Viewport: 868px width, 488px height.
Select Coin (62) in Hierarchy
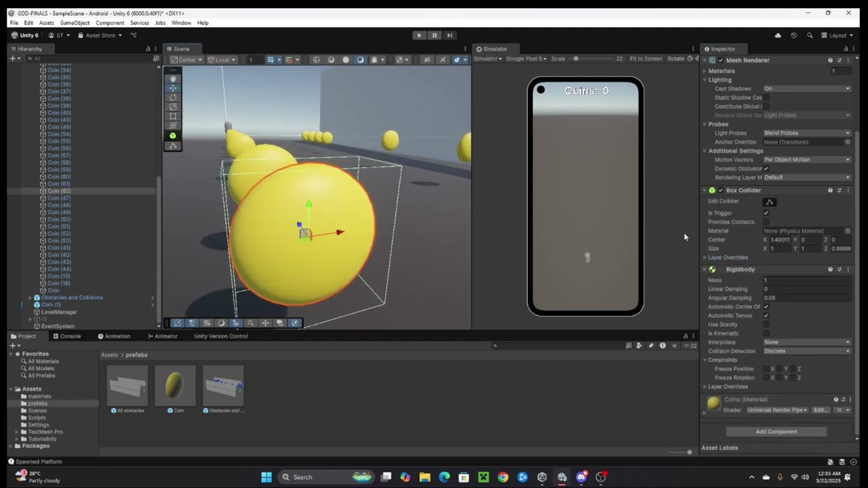(60, 191)
